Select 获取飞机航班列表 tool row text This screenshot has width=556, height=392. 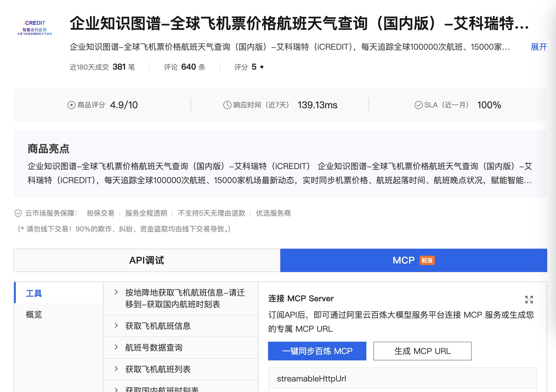(x=158, y=369)
